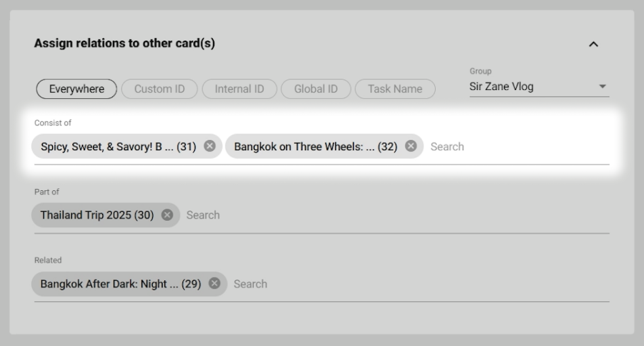The height and width of the screenshot is (346, 644).
Task: Click the 'Bangkok on Three Wheels' (32) chip
Action: coord(315,146)
